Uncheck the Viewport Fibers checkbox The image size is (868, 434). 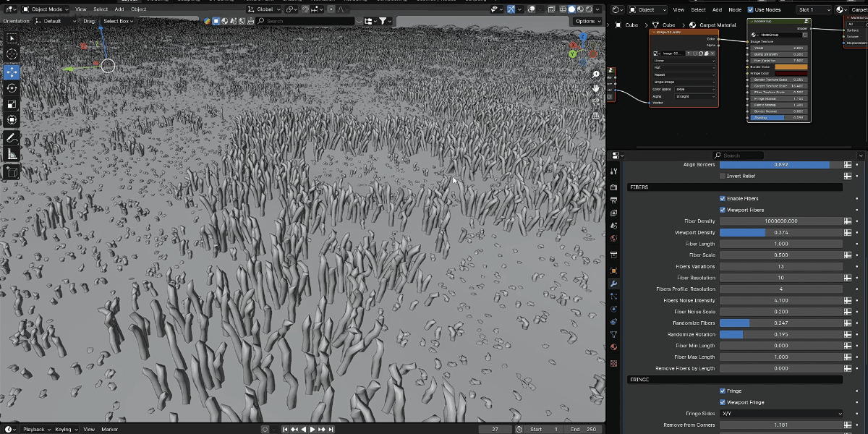click(x=723, y=210)
